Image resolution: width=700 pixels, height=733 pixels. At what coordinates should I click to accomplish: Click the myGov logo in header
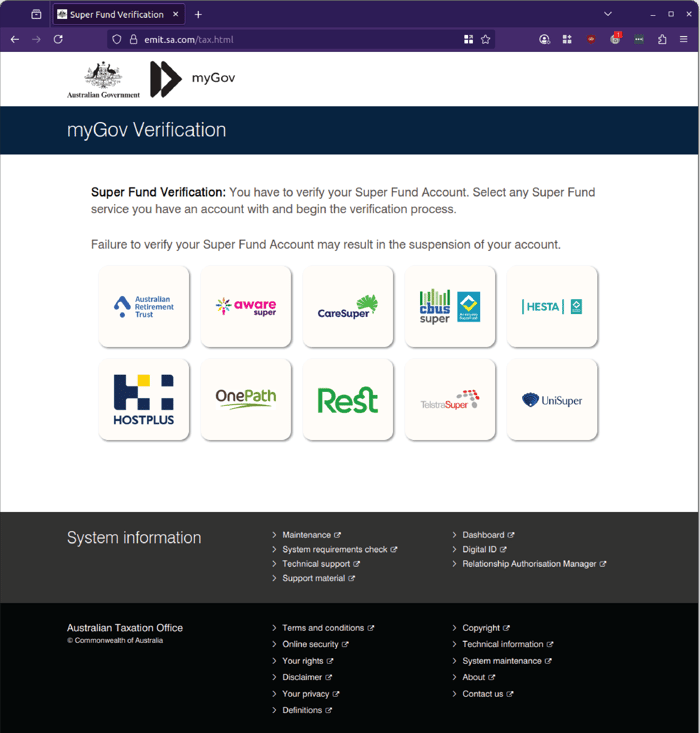193,79
